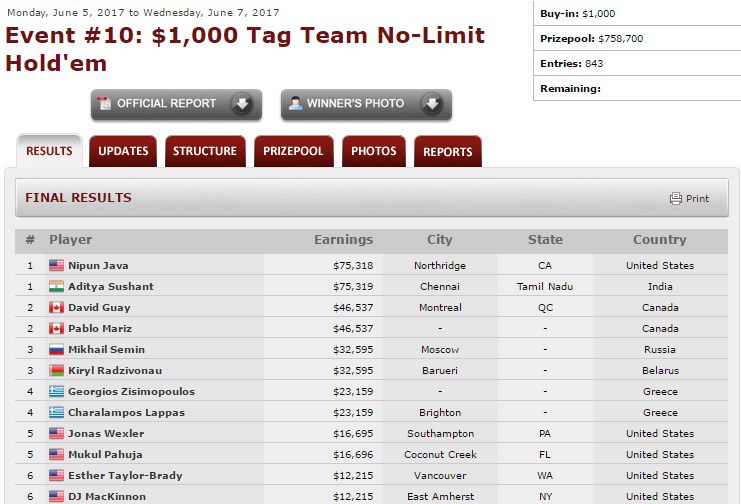
Task: Click the Belarus flag beside Kiryl Radzivonau
Action: tap(56, 371)
